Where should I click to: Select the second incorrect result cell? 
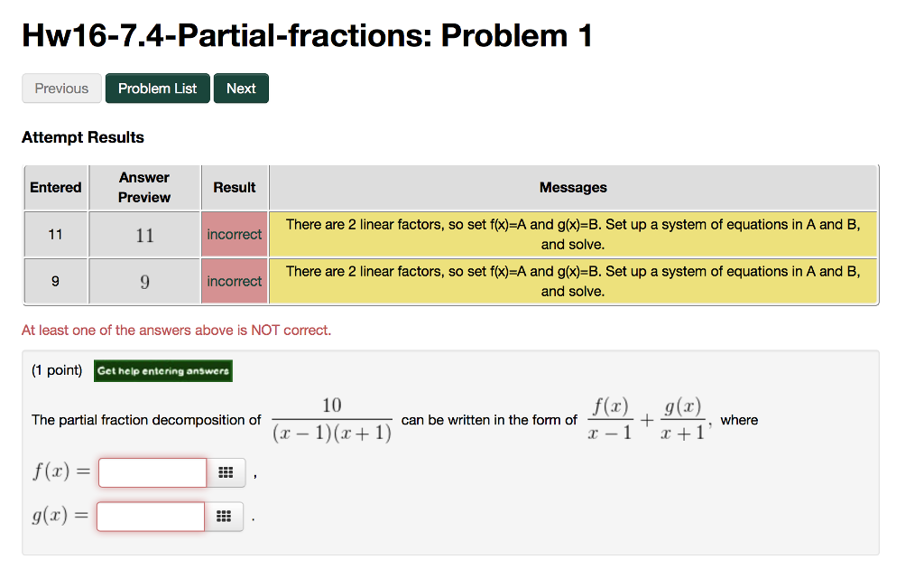coord(234,281)
